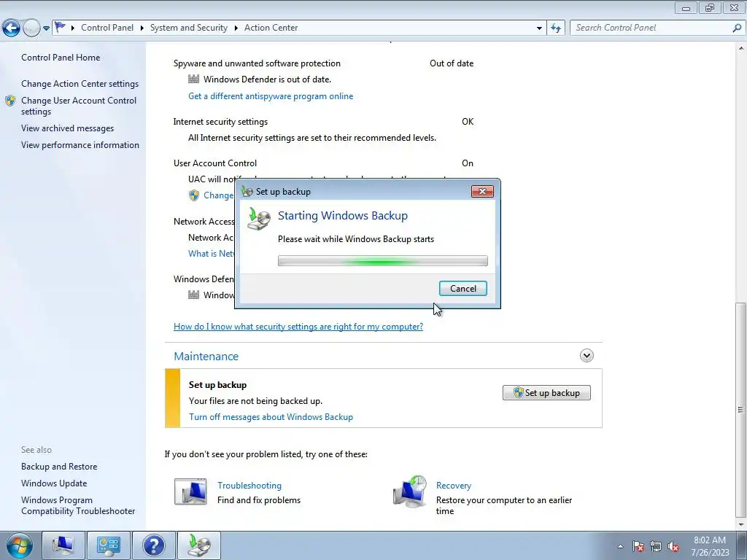Click the backup progress bar
The height and width of the screenshot is (560, 747).
(382, 260)
